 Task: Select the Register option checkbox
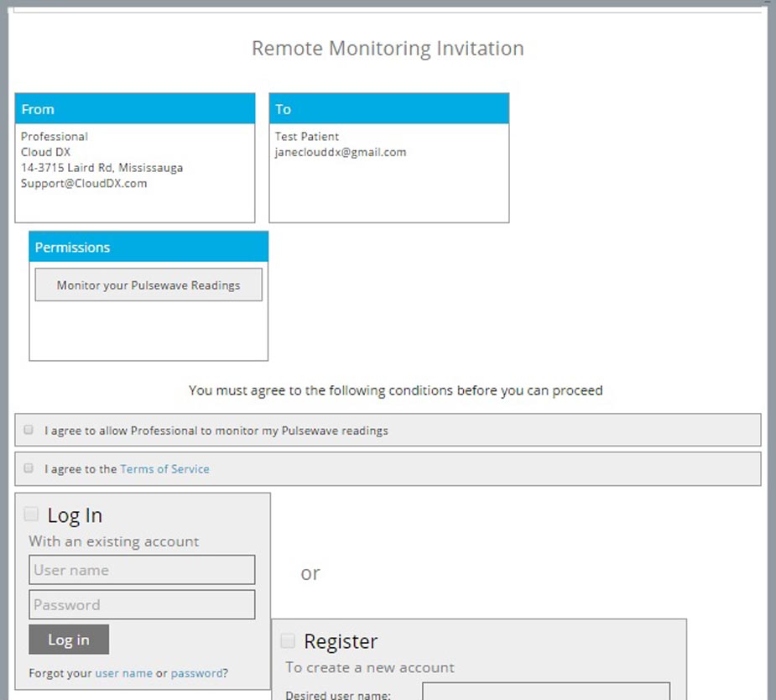(x=288, y=640)
